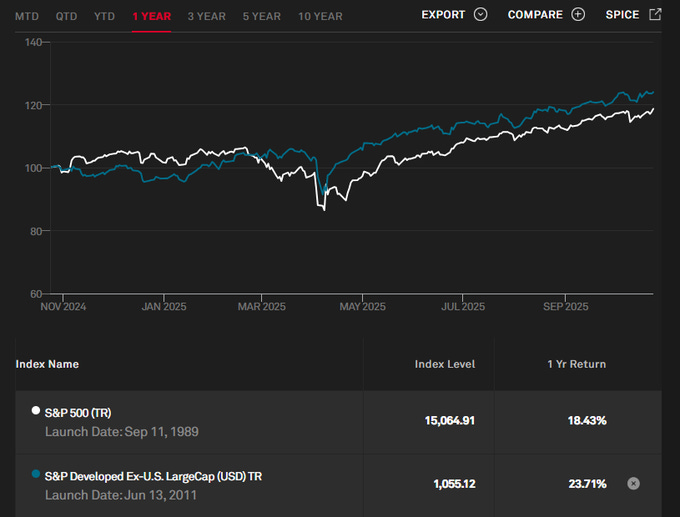Remove S&P Developed Ex-U.S. LargeCap comparison
This screenshot has width=680, height=517.
point(634,483)
